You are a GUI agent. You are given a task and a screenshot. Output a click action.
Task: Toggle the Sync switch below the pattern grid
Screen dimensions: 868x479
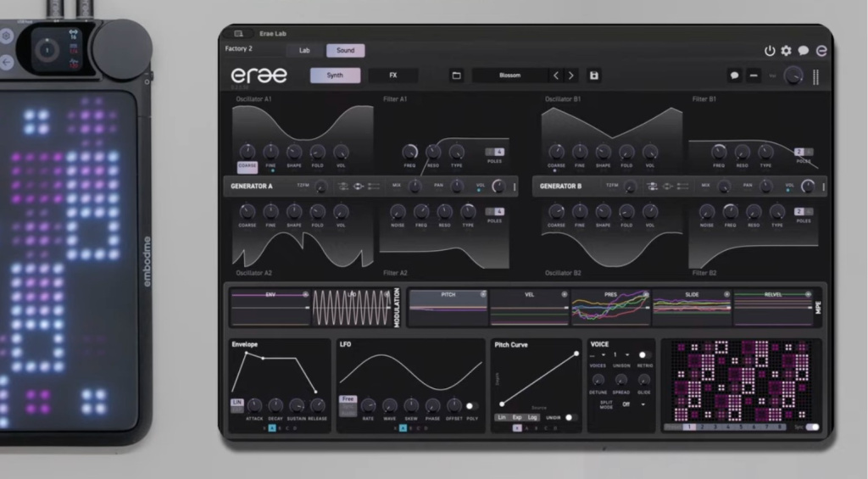pyautogui.click(x=813, y=427)
